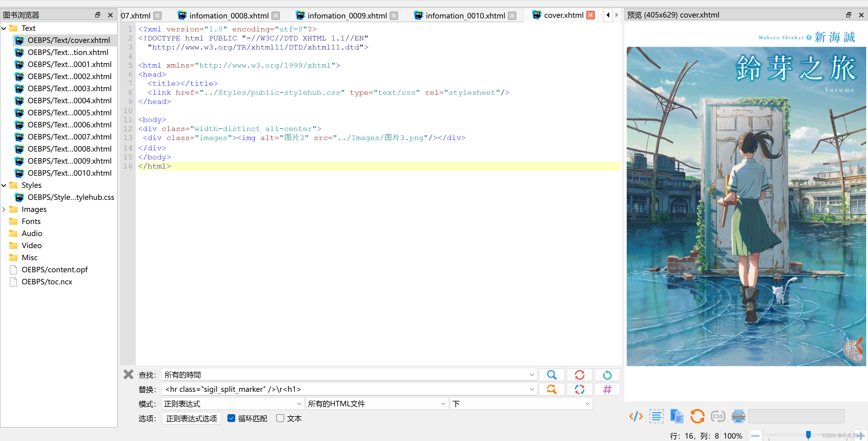The height and width of the screenshot is (441, 868).
Task: Open the 正则表达式 mode dropdown
Action: click(233, 404)
